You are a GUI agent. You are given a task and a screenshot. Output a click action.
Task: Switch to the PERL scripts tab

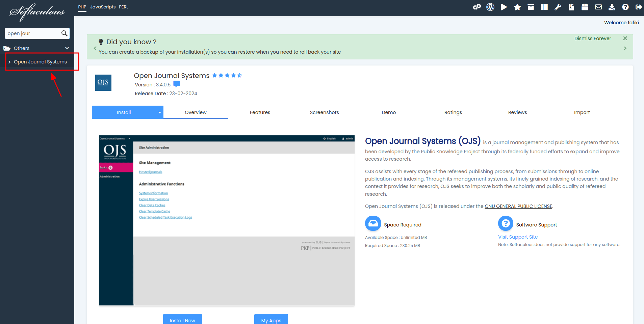124,7
